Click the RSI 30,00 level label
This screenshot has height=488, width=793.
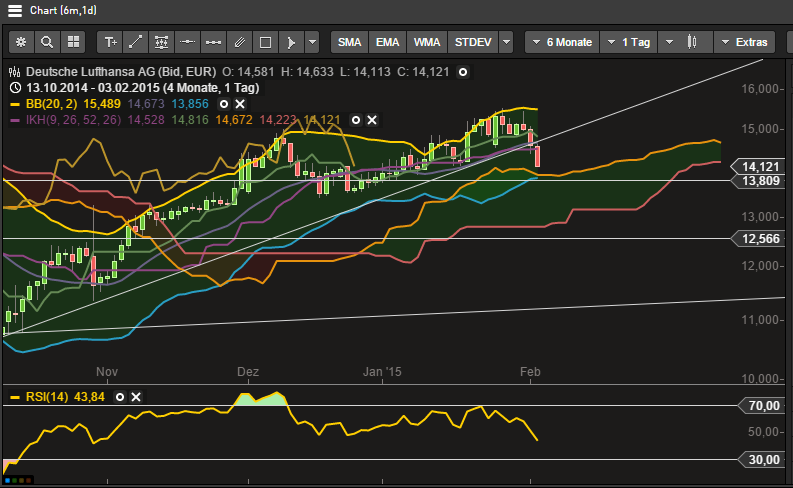(762, 460)
